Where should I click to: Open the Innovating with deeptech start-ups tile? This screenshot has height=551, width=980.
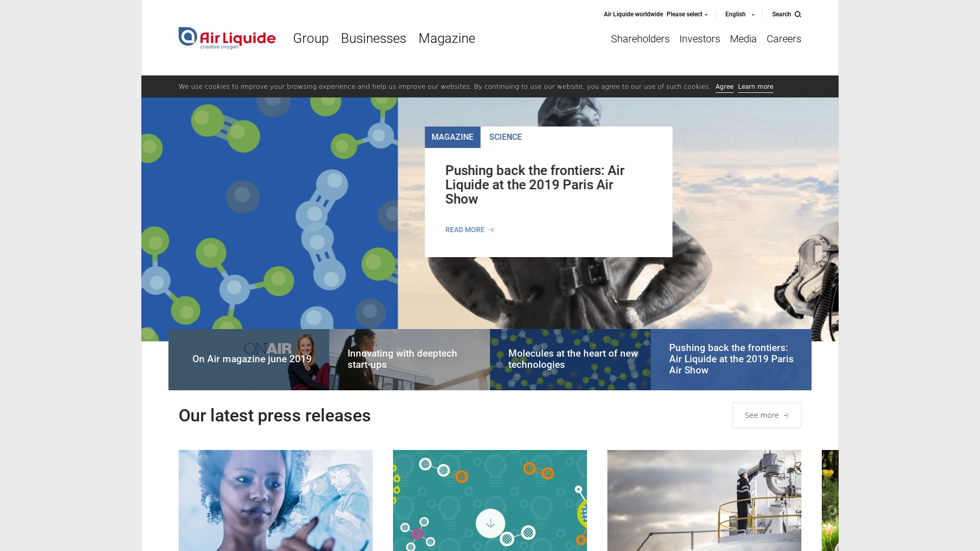[x=409, y=360]
